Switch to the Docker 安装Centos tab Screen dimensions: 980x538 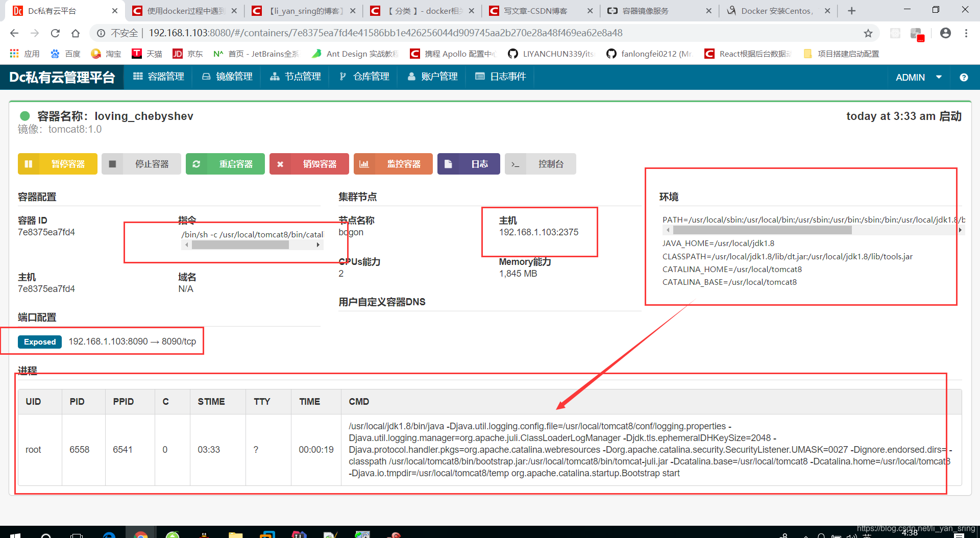tap(777, 11)
